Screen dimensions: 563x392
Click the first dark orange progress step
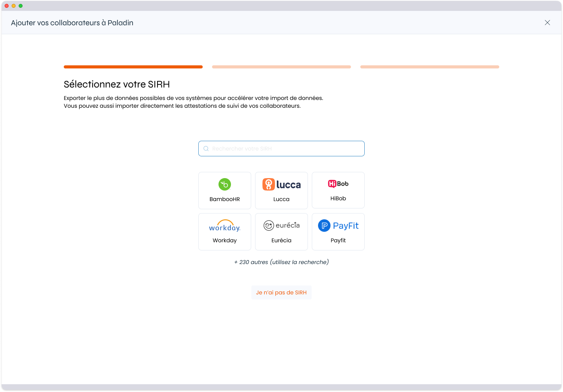[x=133, y=67]
